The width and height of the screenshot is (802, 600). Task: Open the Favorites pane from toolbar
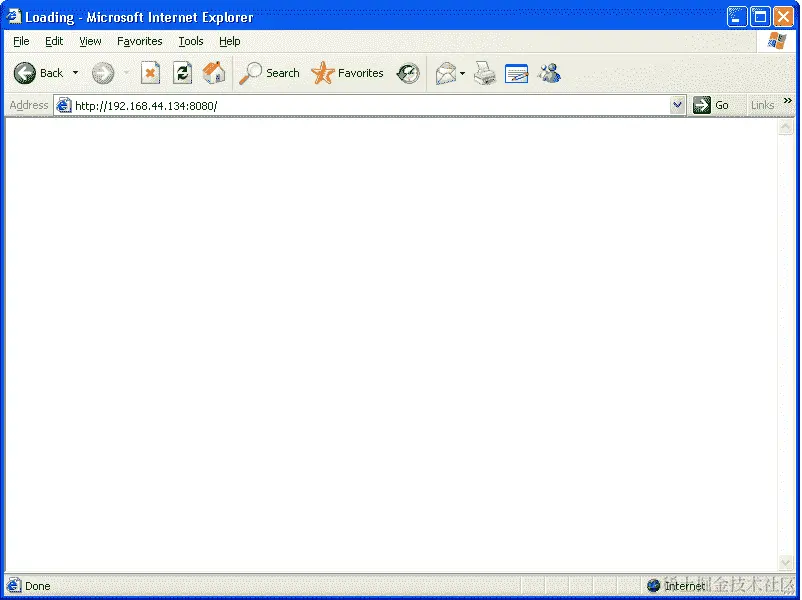(347, 73)
